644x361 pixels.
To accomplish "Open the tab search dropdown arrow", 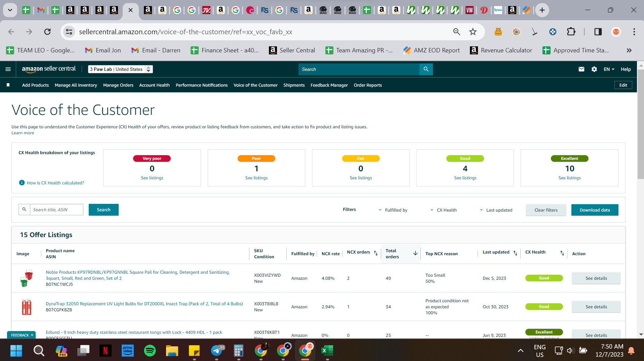I will tap(10, 10).
